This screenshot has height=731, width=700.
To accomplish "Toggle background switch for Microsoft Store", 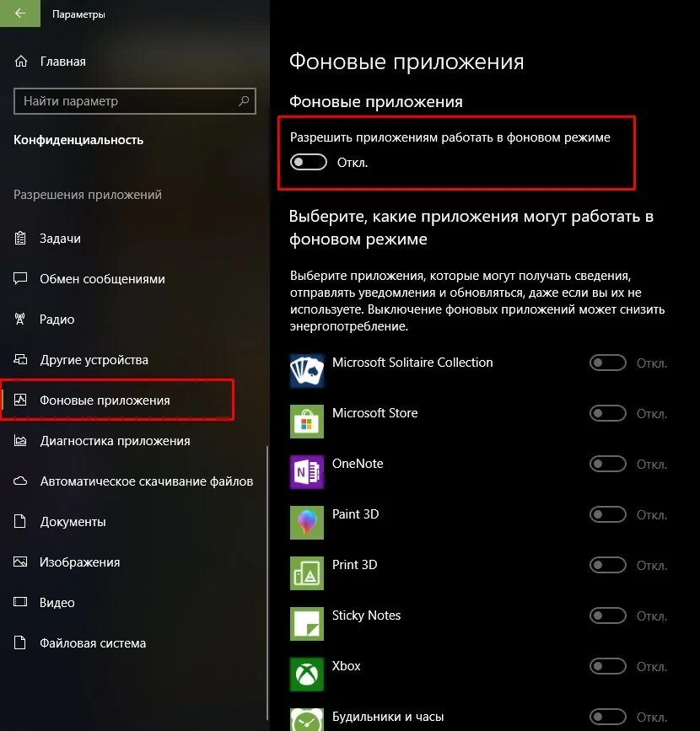I will pyautogui.click(x=608, y=413).
